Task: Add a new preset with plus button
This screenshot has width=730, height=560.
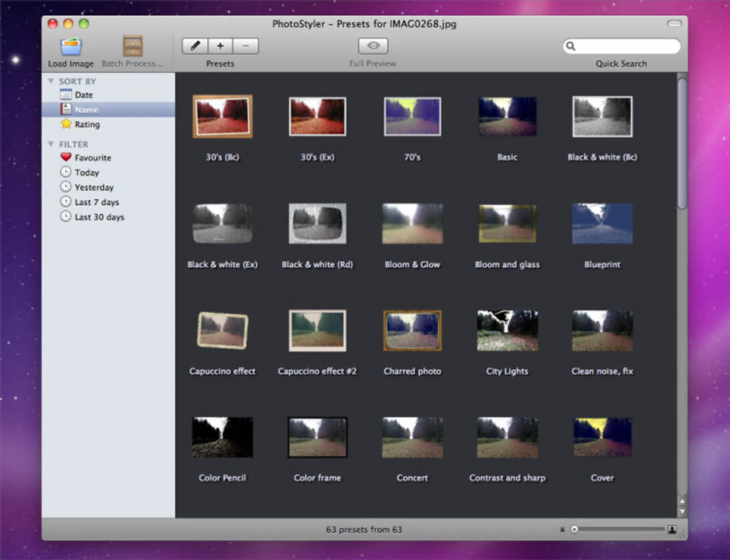Action: click(220, 46)
